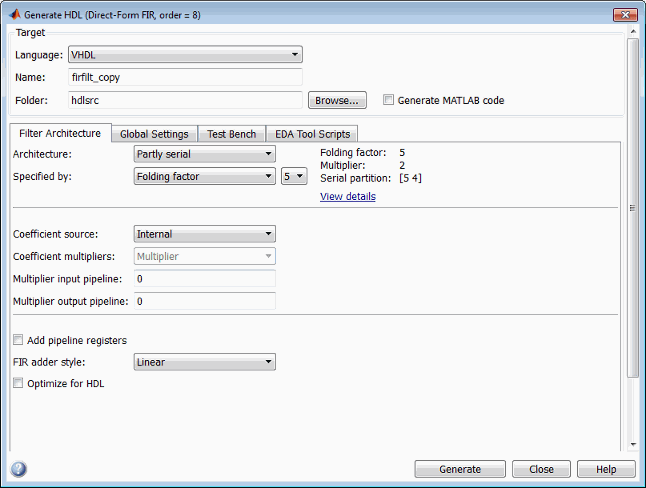Close the Generate HDL dialog window

click(x=625, y=15)
